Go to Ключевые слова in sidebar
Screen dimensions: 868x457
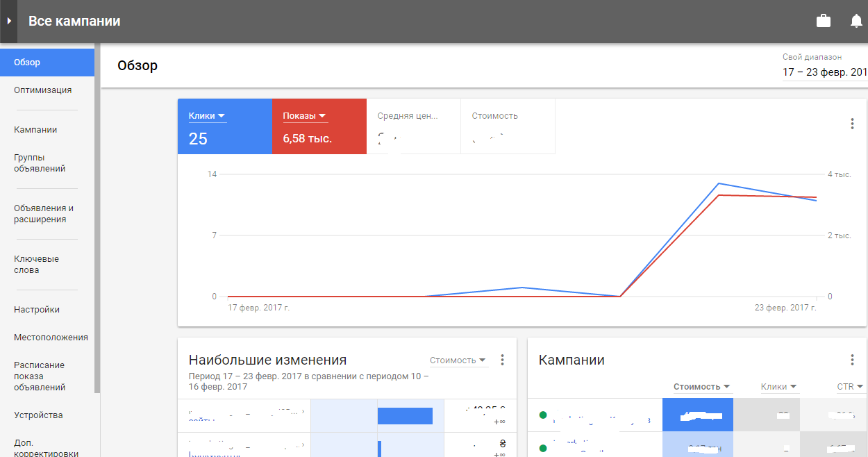click(36, 265)
